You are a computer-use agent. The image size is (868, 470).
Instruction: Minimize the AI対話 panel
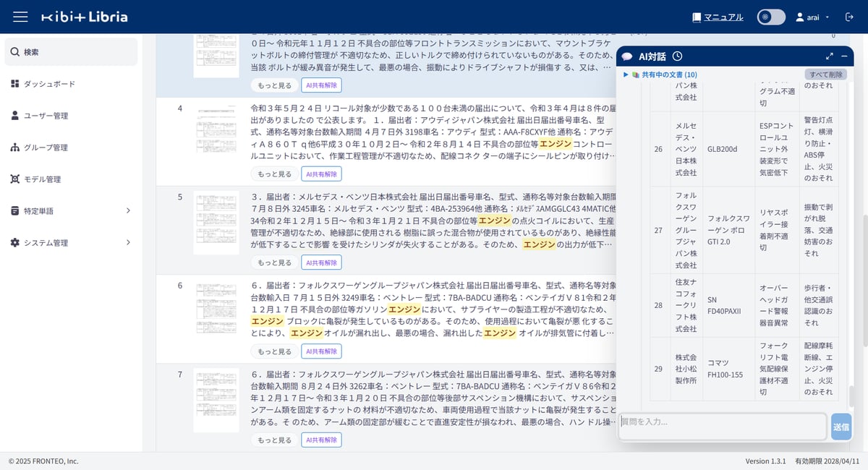pos(844,56)
